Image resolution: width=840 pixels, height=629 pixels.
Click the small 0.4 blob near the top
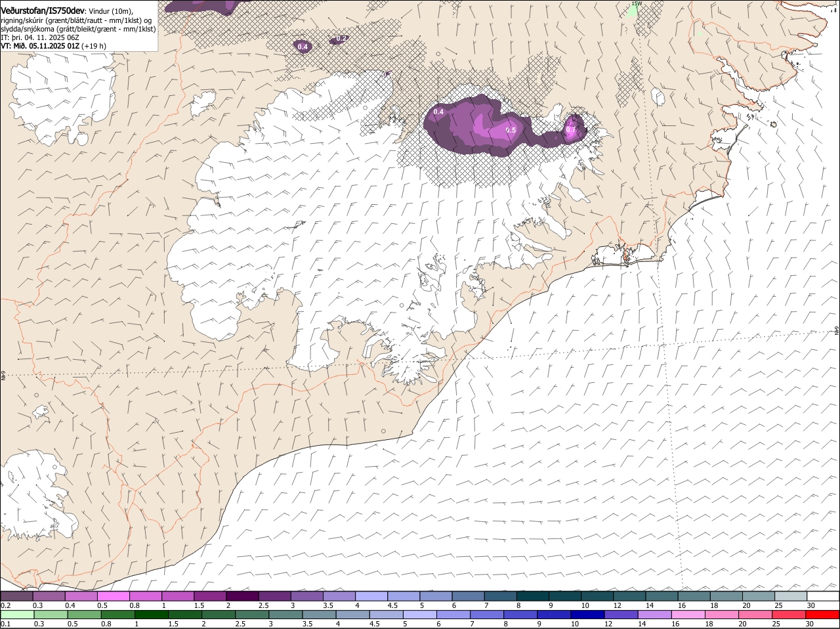point(303,46)
